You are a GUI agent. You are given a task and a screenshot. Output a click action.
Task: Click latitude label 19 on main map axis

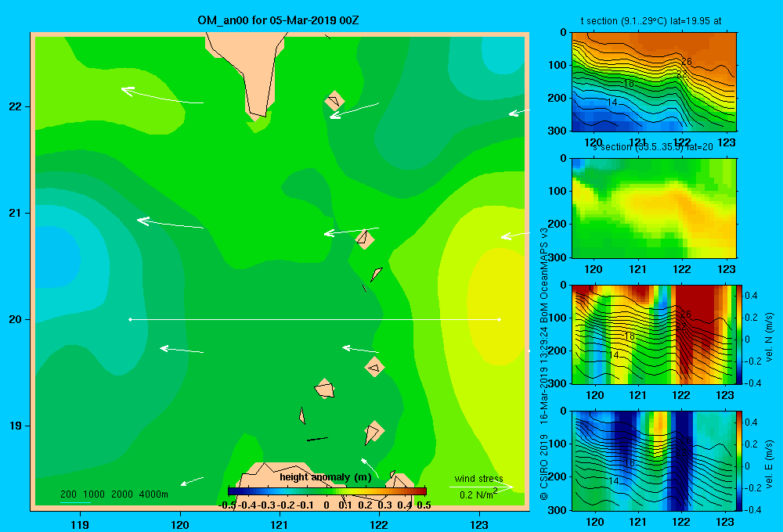click(x=16, y=426)
